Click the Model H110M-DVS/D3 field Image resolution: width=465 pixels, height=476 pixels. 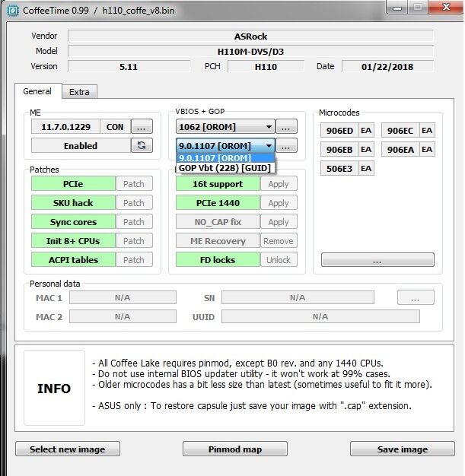coord(250,51)
